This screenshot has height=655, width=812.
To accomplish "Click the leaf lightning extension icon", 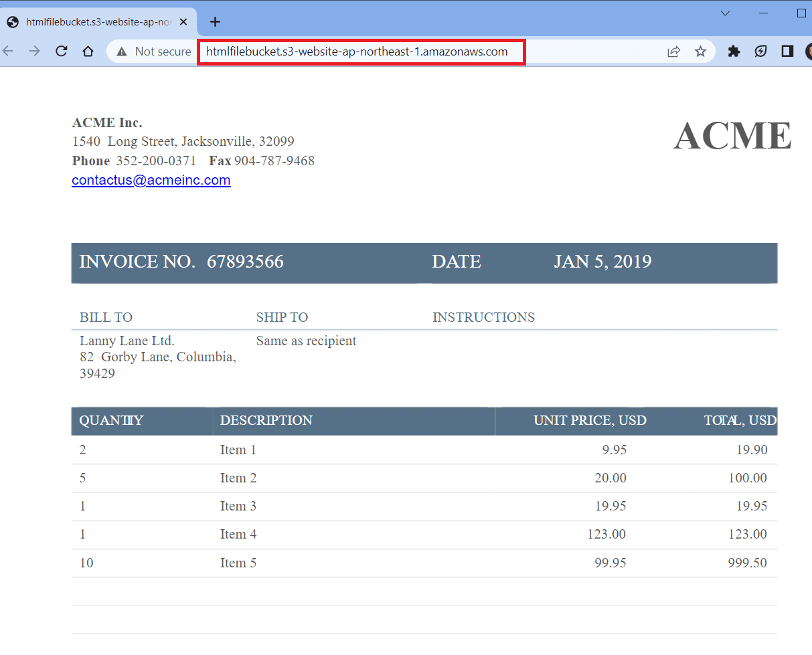I will click(760, 52).
